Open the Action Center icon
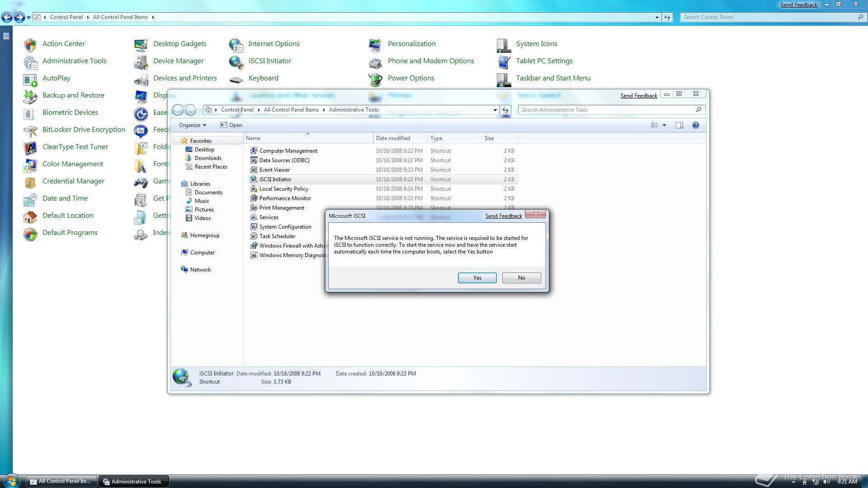Viewport: 868px width, 488px height. 30,44
